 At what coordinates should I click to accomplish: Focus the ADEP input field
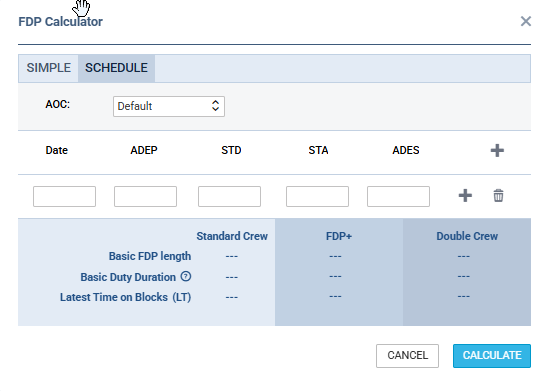[x=145, y=196]
